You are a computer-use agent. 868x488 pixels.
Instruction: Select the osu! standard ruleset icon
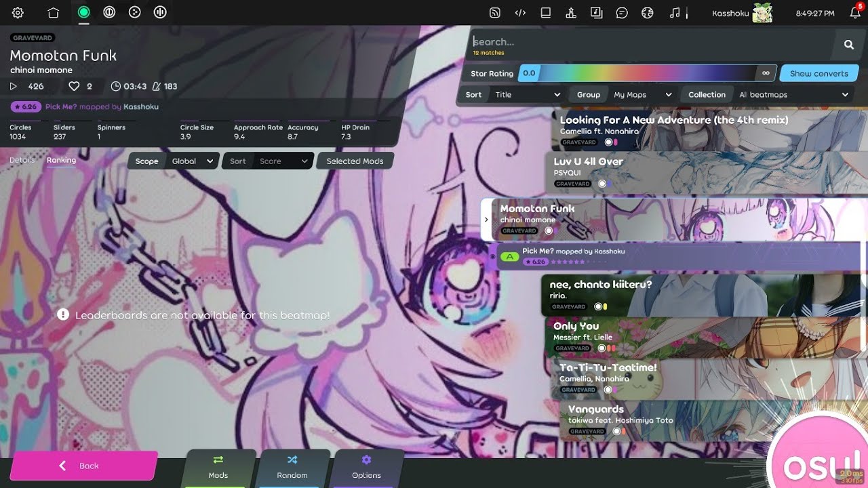(84, 12)
